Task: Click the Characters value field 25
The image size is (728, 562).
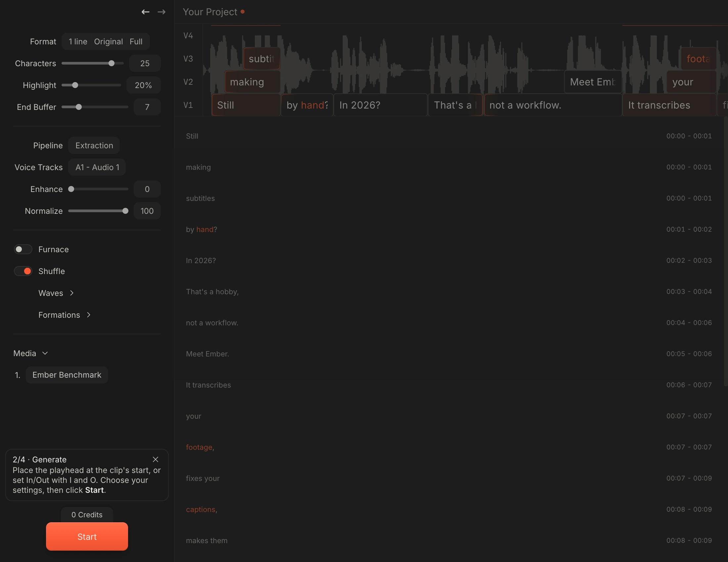Action: (x=145, y=63)
